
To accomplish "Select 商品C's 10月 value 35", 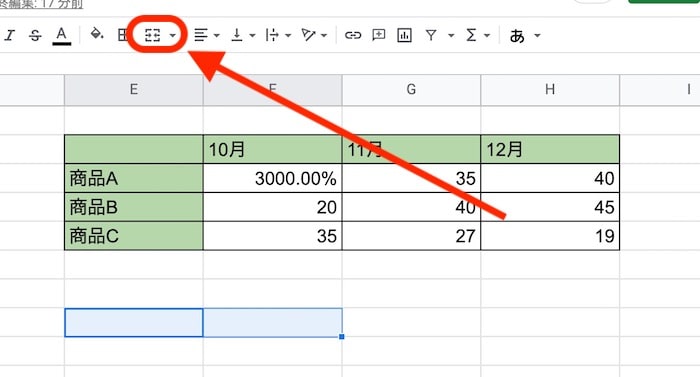I will pyautogui.click(x=272, y=236).
